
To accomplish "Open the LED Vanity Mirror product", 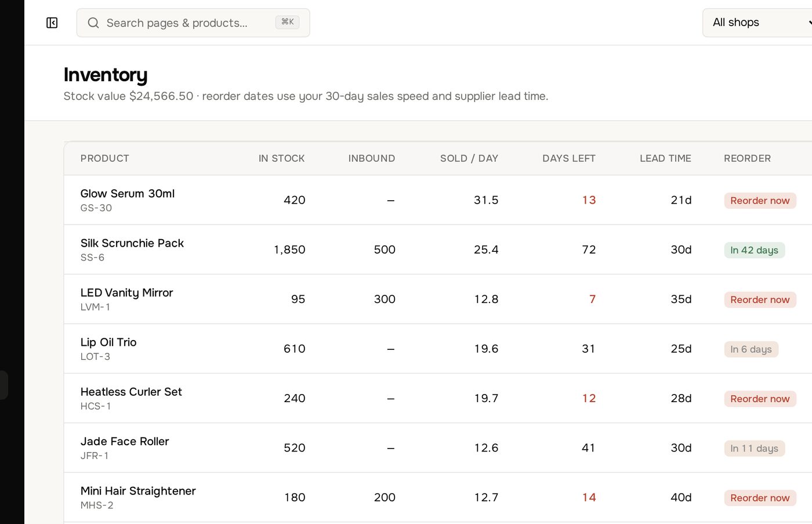I will coord(127,293).
